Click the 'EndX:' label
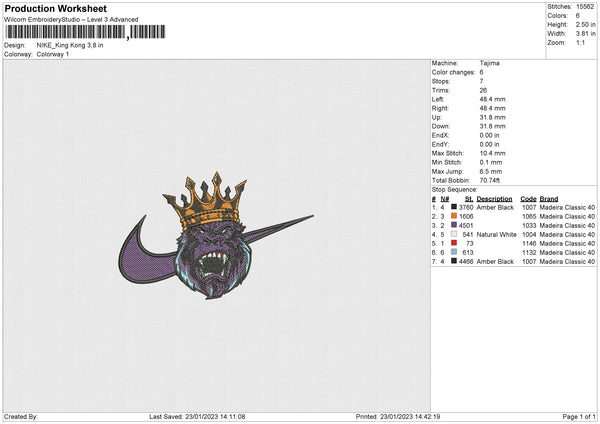 pyautogui.click(x=440, y=135)
